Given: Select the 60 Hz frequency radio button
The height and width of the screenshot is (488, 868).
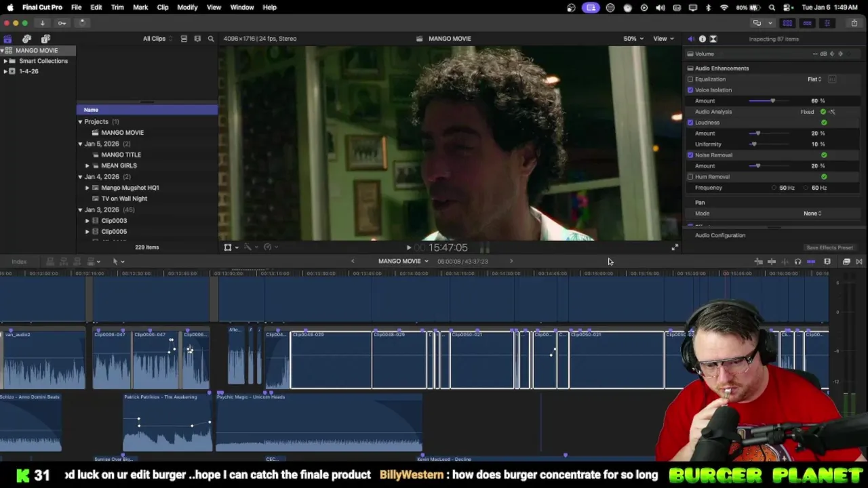Looking at the screenshot, I should point(806,188).
